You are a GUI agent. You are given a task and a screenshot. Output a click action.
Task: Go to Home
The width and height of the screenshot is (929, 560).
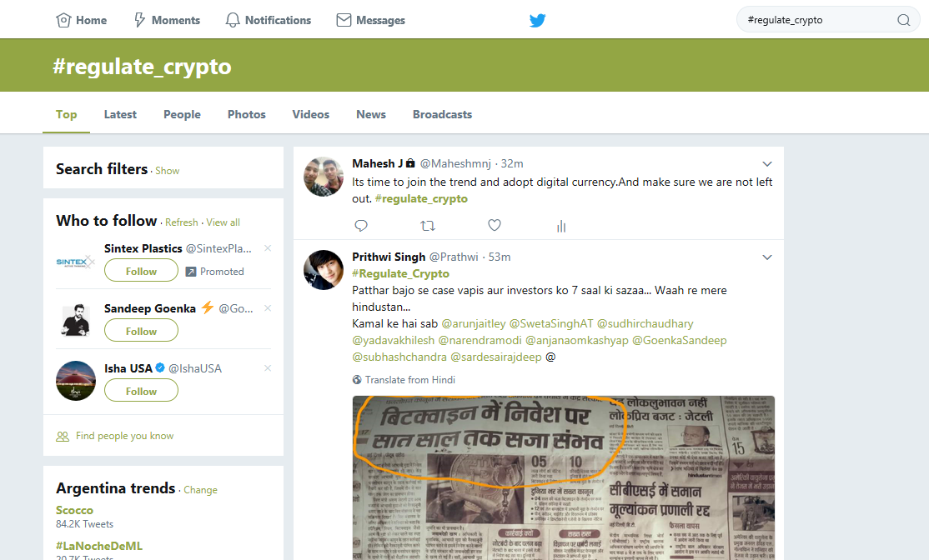point(81,20)
